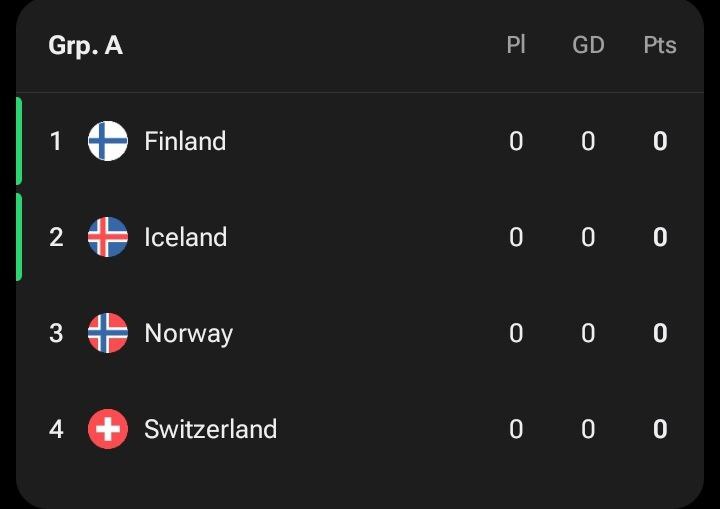
Task: Select the Switzerland team name
Action: click(x=210, y=429)
